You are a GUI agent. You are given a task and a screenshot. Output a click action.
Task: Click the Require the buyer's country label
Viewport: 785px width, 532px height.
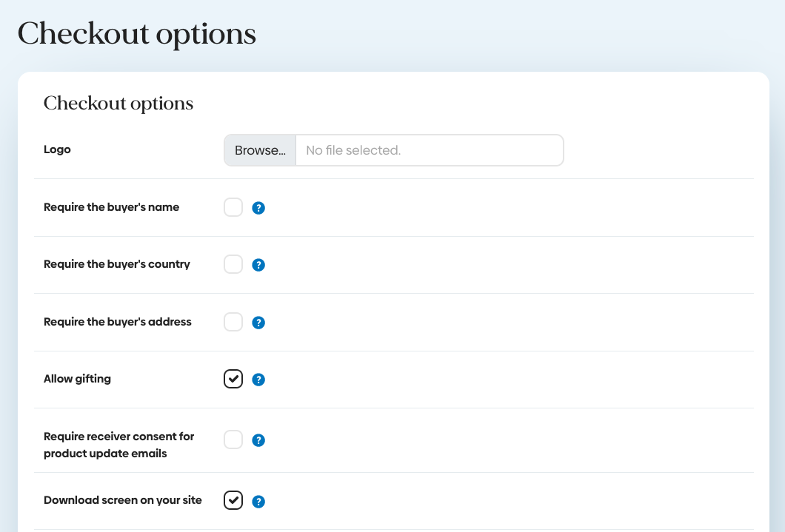point(116,264)
